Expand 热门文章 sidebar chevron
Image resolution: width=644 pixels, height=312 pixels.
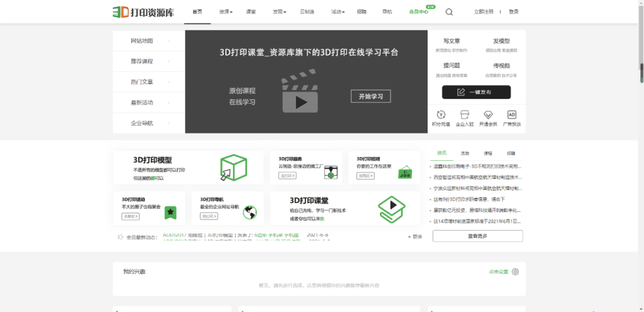(169, 82)
